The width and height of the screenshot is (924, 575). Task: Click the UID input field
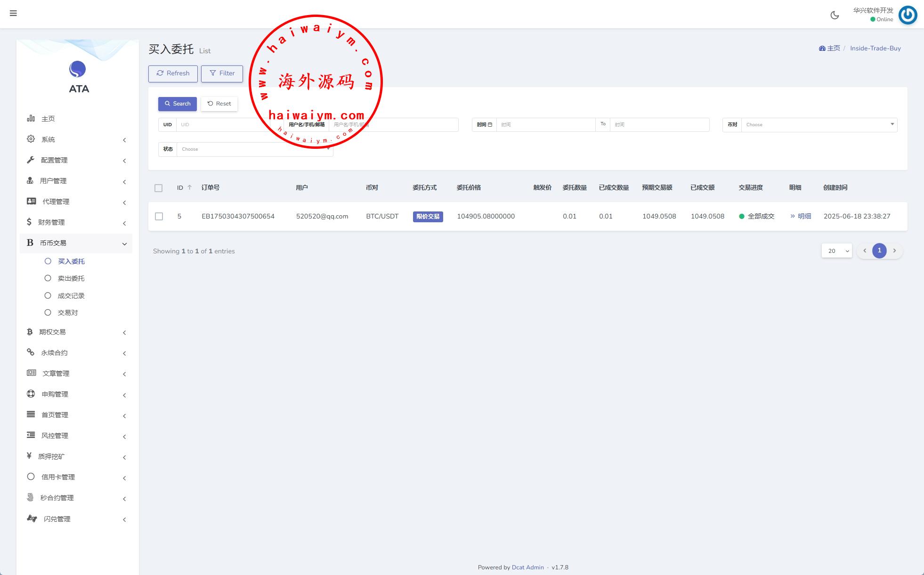point(221,125)
